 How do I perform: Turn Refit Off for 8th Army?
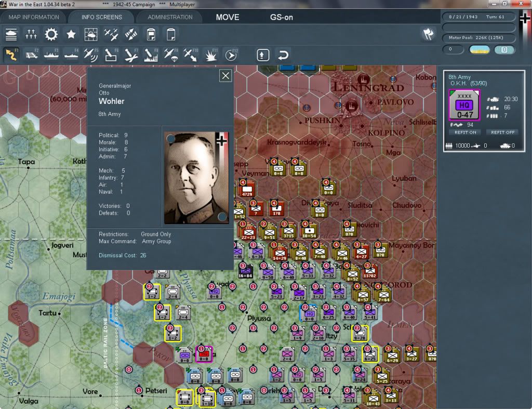point(502,133)
